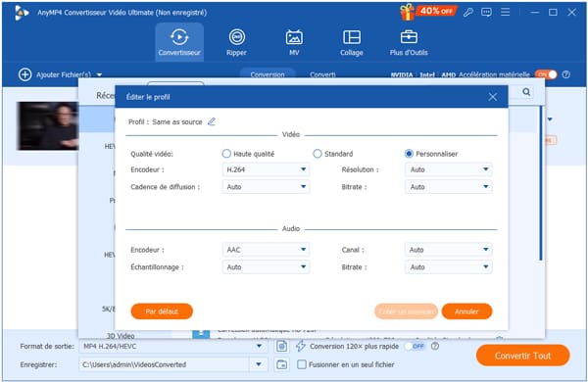
Task: Click the toolbox icon
Action: tap(409, 37)
